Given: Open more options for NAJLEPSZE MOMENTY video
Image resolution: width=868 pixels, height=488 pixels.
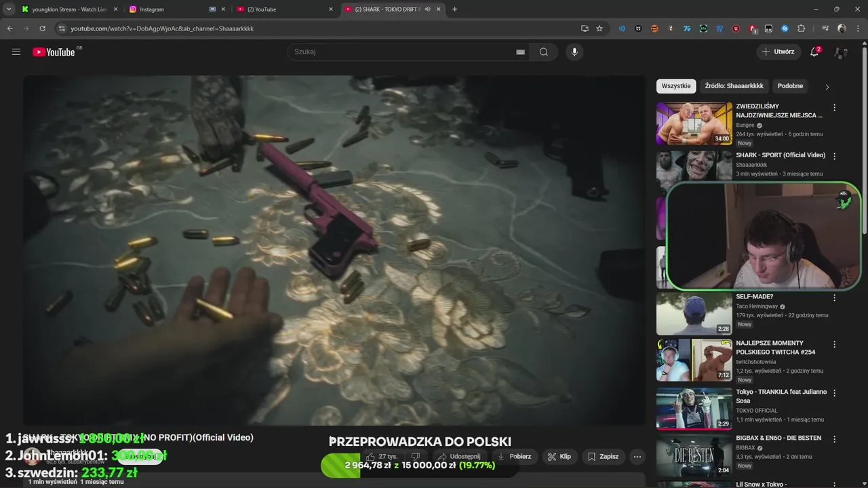Looking at the screenshot, I should click(834, 344).
